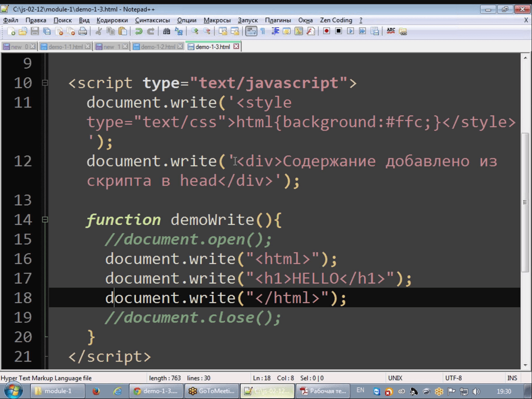
Task: Open the Вид menu
Action: 84,20
